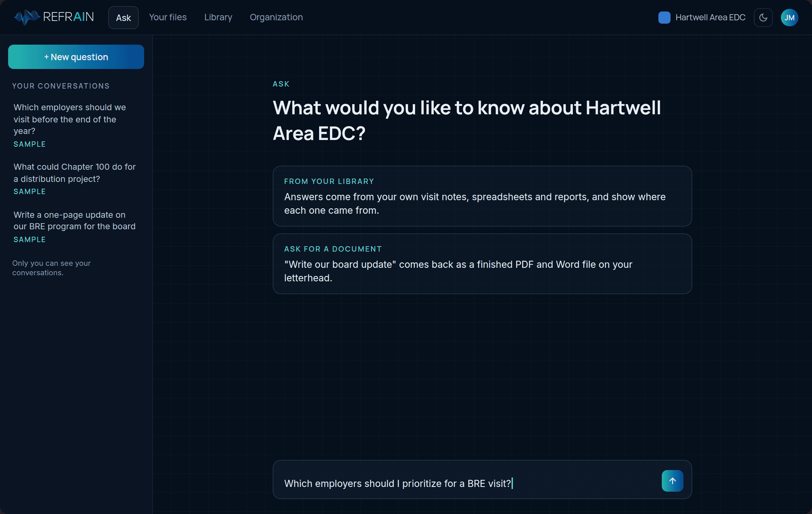Viewport: 812px width, 514px height.
Task: Open the JM user avatar menu
Action: pyautogui.click(x=789, y=18)
